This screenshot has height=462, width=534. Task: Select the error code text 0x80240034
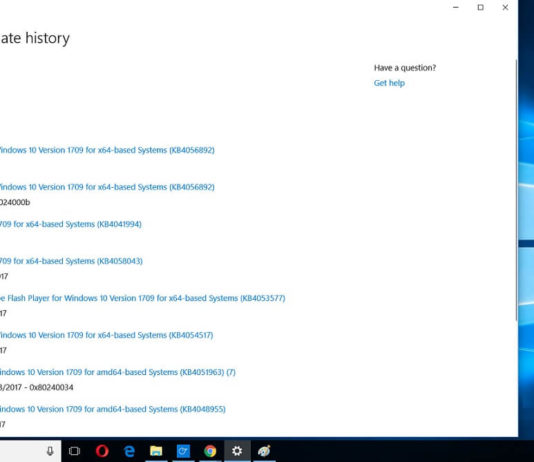click(x=51, y=387)
